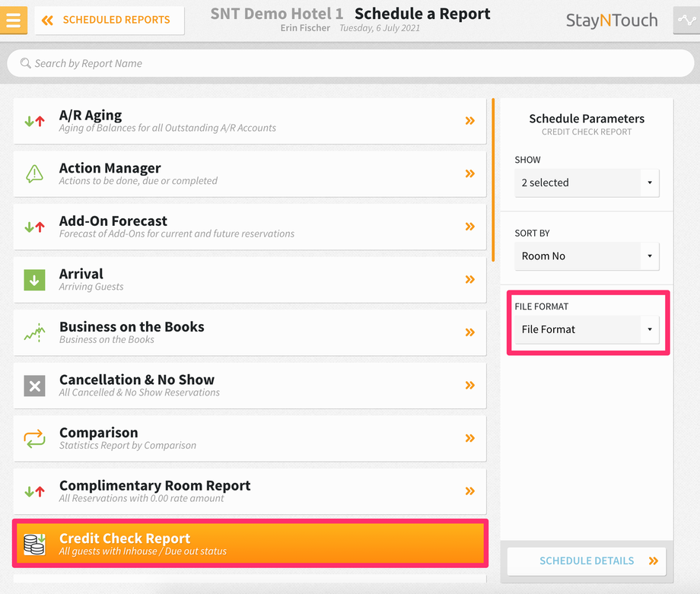Focus the Search by Report Name field
The width and height of the screenshot is (700, 594).
[351, 63]
